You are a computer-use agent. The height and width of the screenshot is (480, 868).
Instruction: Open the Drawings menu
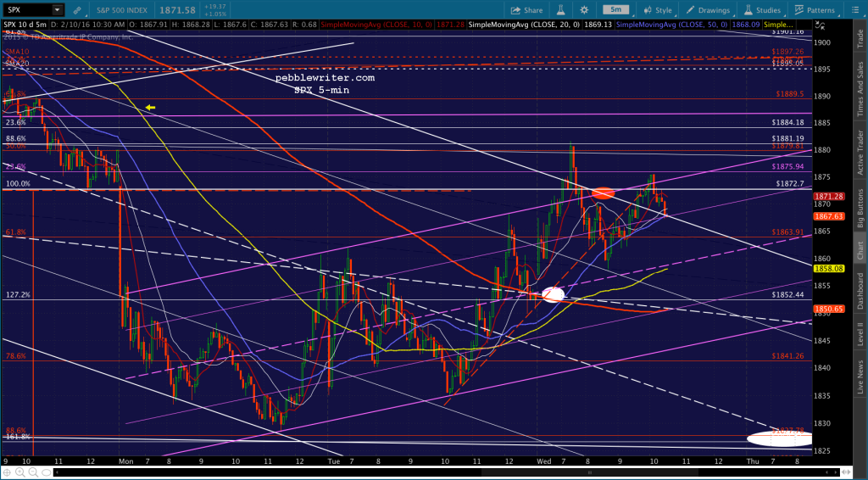(708, 10)
